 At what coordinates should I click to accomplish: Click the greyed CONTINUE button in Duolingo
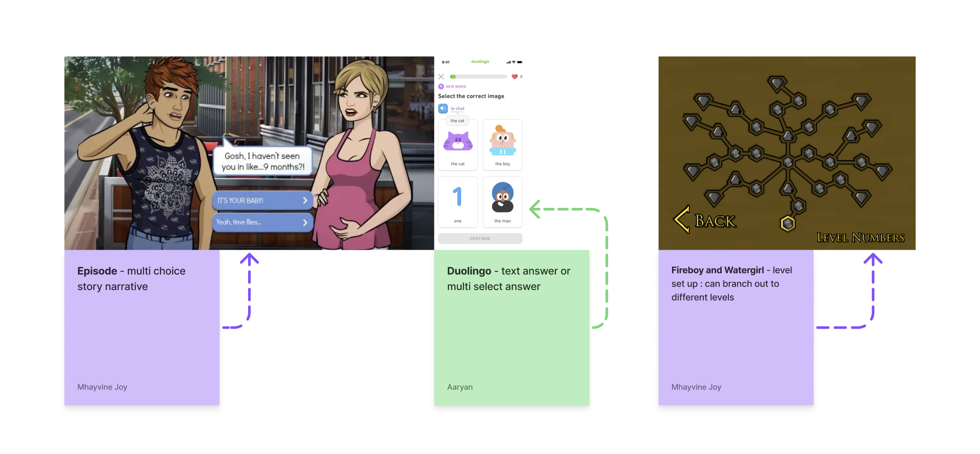(x=480, y=239)
